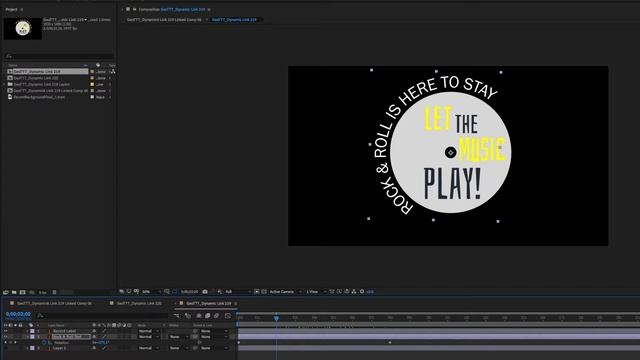Open the Project panel menu icon
The height and width of the screenshot is (360, 640).
pos(22,9)
